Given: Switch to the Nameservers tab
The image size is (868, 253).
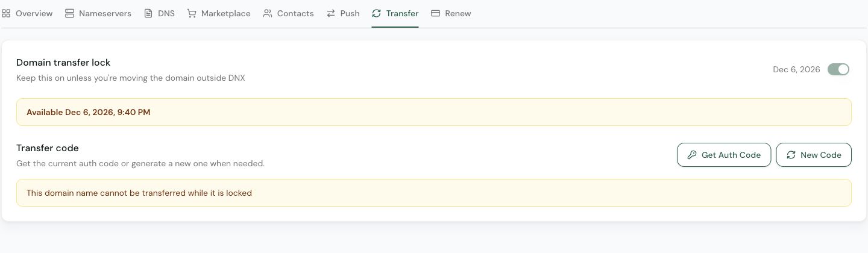Looking at the screenshot, I should click(98, 13).
